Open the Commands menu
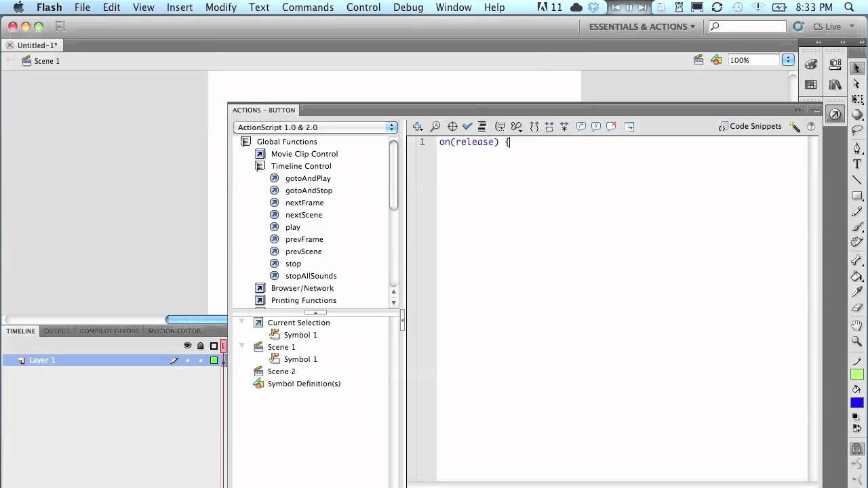868x488 pixels. coord(308,7)
